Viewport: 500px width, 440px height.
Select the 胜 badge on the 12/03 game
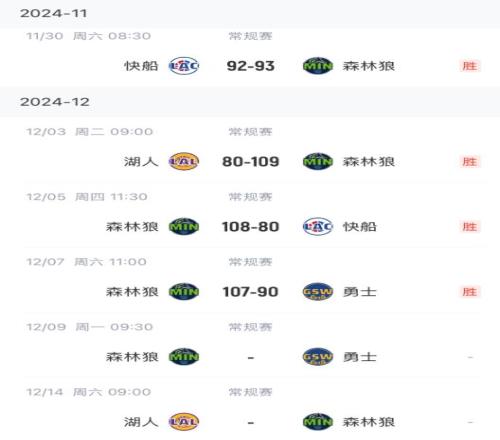coord(470,162)
